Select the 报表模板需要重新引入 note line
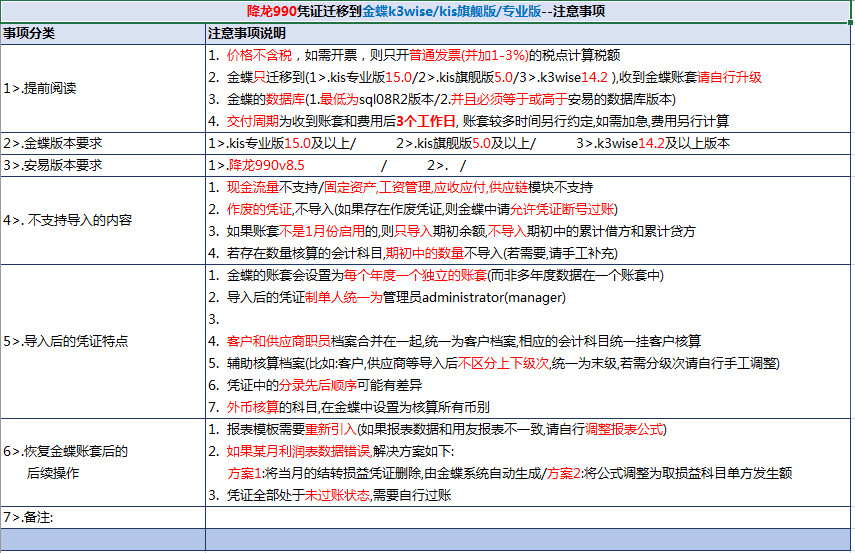 436,429
